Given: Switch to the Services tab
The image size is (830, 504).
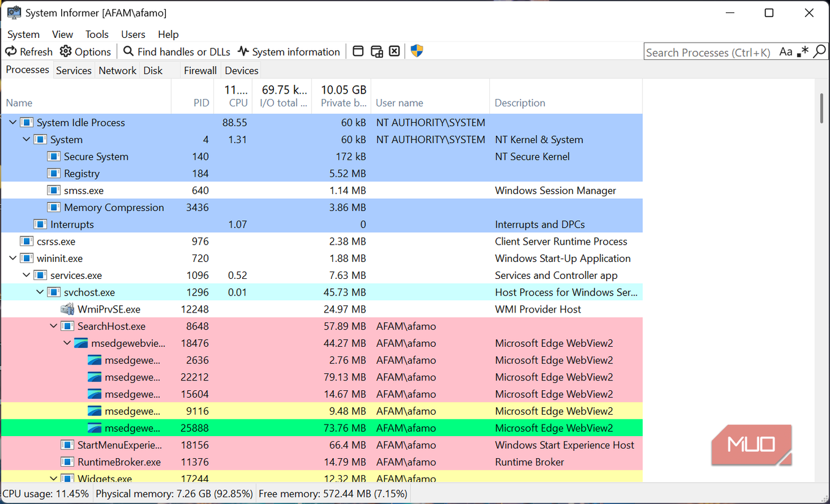Looking at the screenshot, I should pyautogui.click(x=73, y=70).
